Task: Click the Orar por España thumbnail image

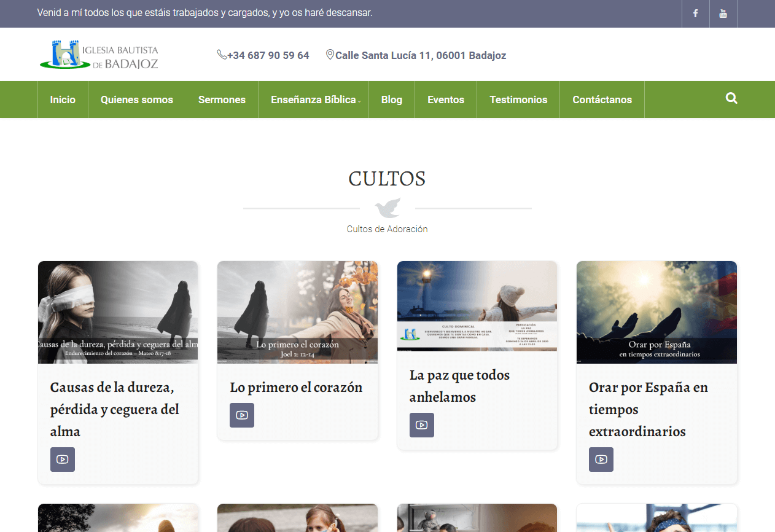Action: [x=656, y=312]
